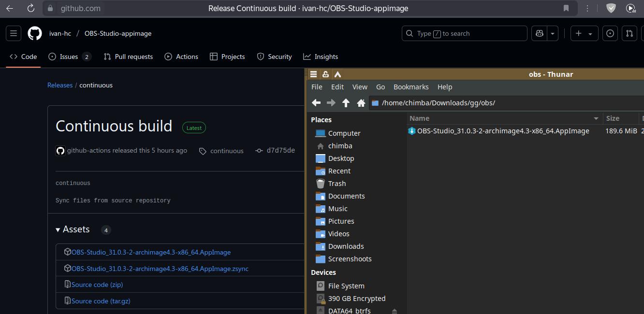Open the Bookmarks menu in Thunar

tap(410, 87)
